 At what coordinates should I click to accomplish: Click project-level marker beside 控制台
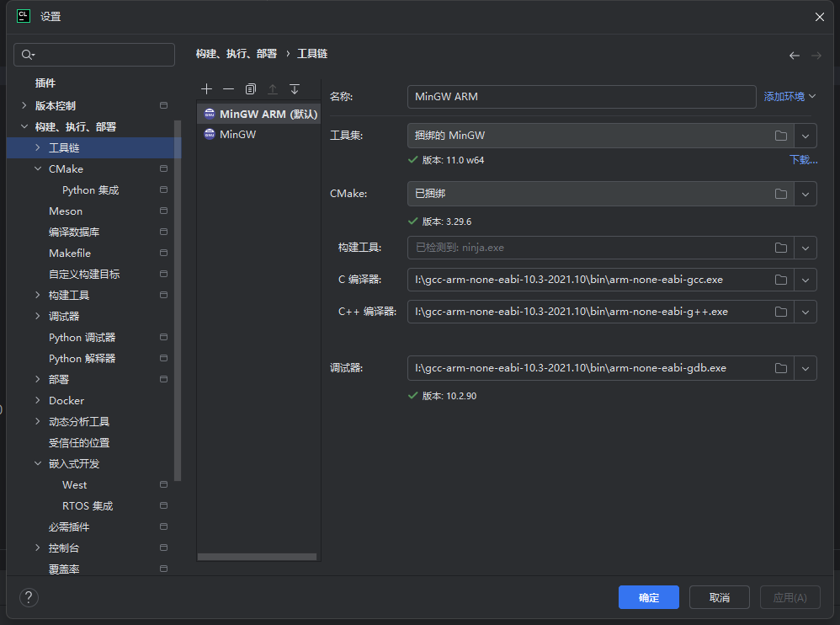point(164,548)
